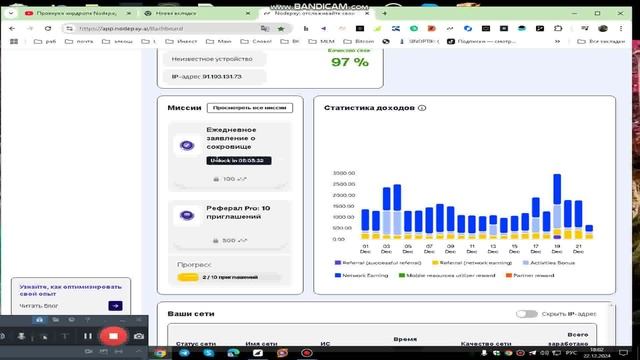Screen dimensions: 640x360
Task: Open the Подписки bookmark
Action: pos(482,41)
